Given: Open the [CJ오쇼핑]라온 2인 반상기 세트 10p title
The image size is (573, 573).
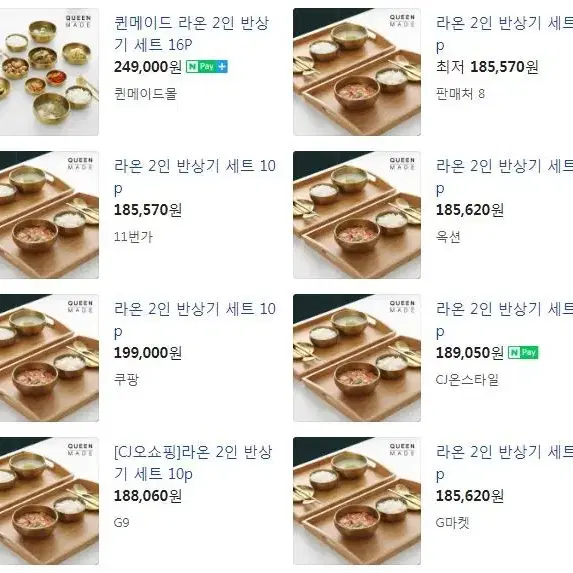Looking at the screenshot, I should (x=193, y=463).
